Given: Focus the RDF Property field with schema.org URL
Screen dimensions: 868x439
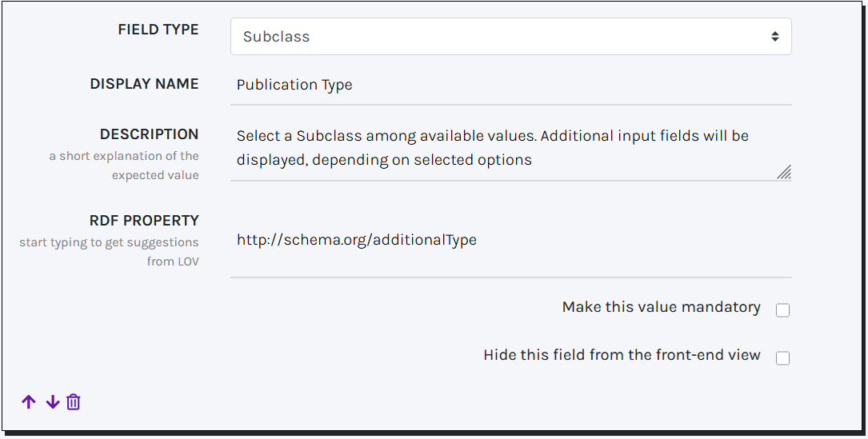Looking at the screenshot, I should [x=510, y=240].
